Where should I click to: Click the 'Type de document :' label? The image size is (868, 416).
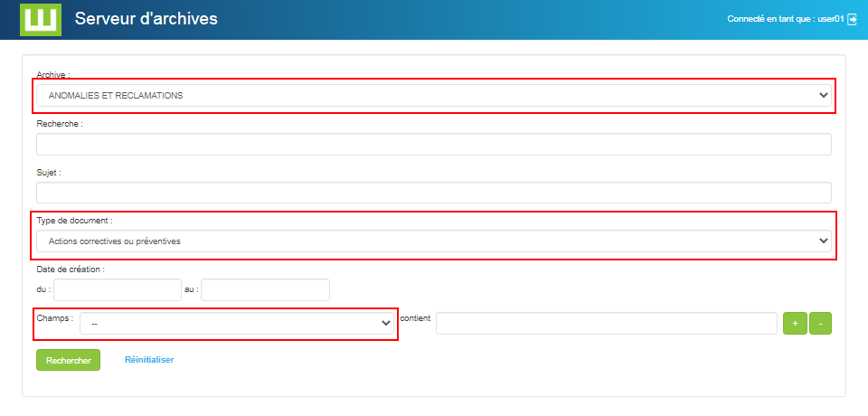74,220
